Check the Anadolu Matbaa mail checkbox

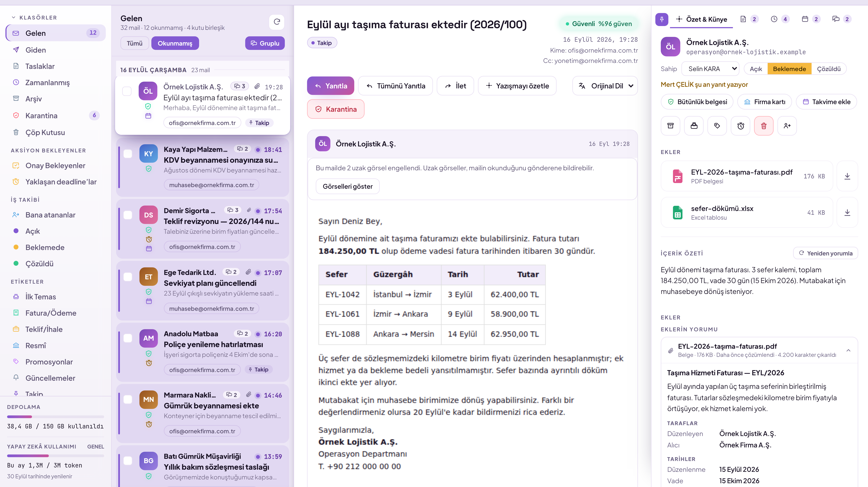128,338
